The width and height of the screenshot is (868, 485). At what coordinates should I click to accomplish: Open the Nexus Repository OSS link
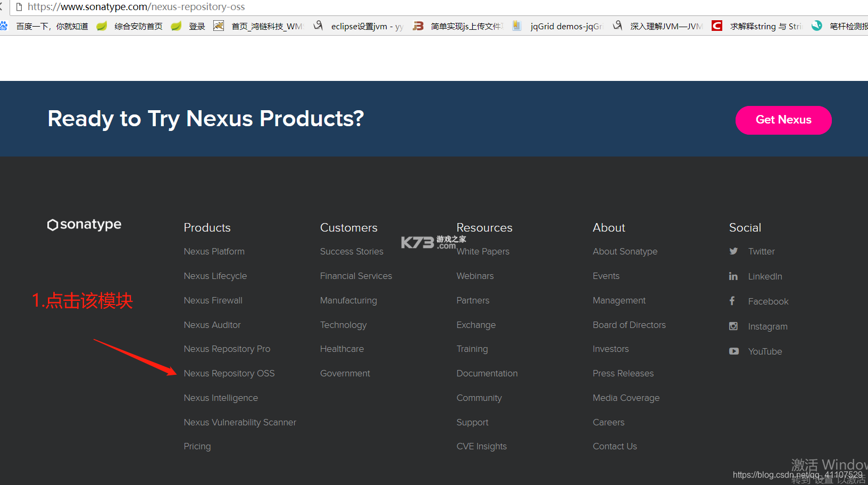point(229,373)
